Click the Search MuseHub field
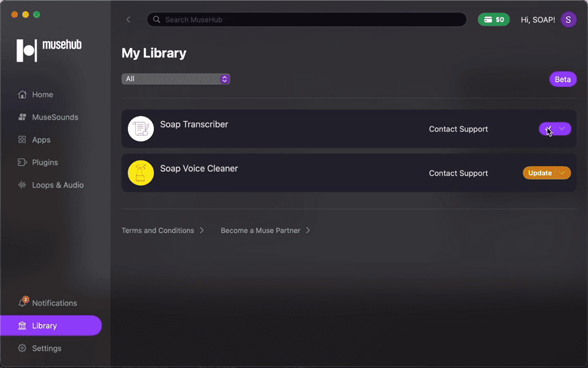Screen dimensions: 588x368 pos(306,19)
